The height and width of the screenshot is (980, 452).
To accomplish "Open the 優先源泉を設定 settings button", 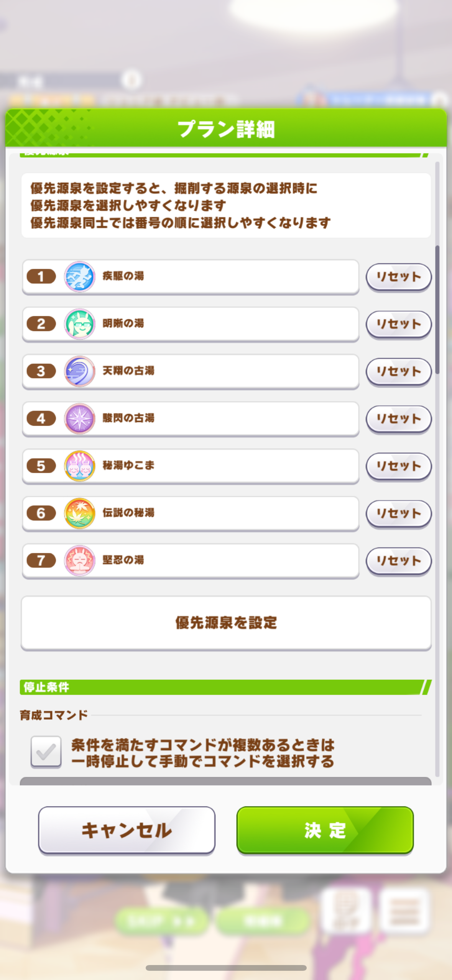I will click(x=226, y=623).
